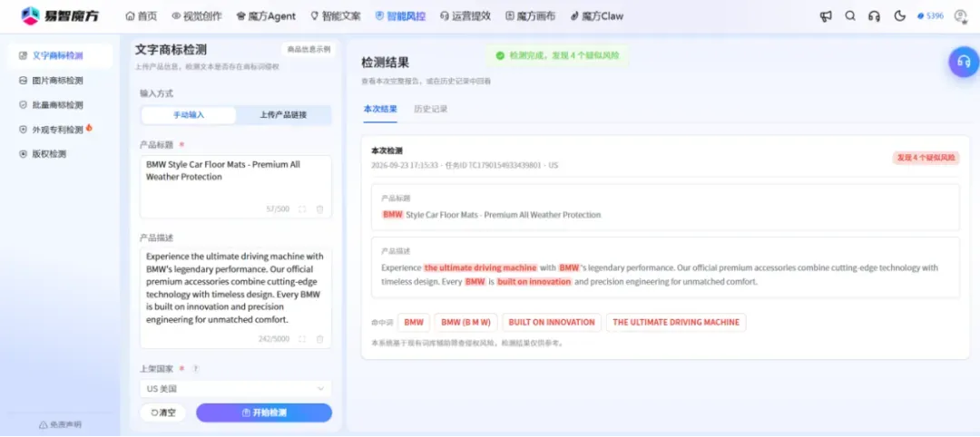Click highlighted 'the ultimate driving machine' phrase

480,267
